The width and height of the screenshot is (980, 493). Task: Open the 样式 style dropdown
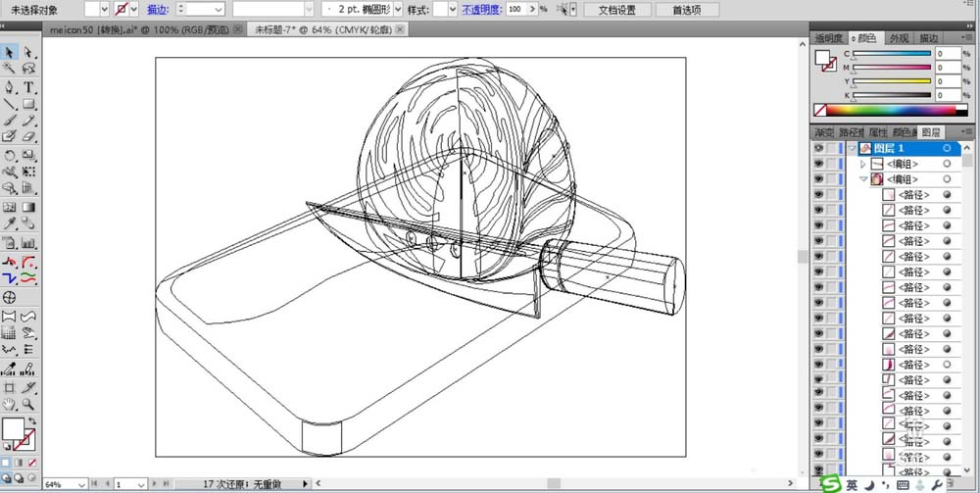click(x=453, y=10)
